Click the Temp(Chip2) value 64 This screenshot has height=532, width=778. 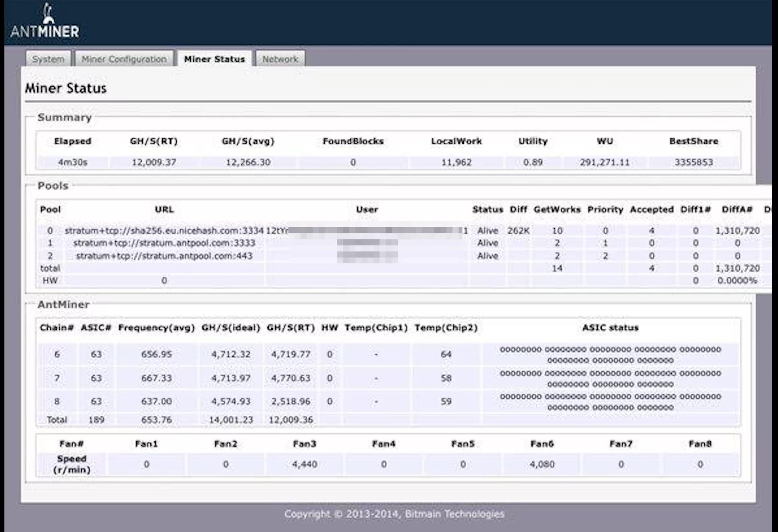pyautogui.click(x=446, y=355)
